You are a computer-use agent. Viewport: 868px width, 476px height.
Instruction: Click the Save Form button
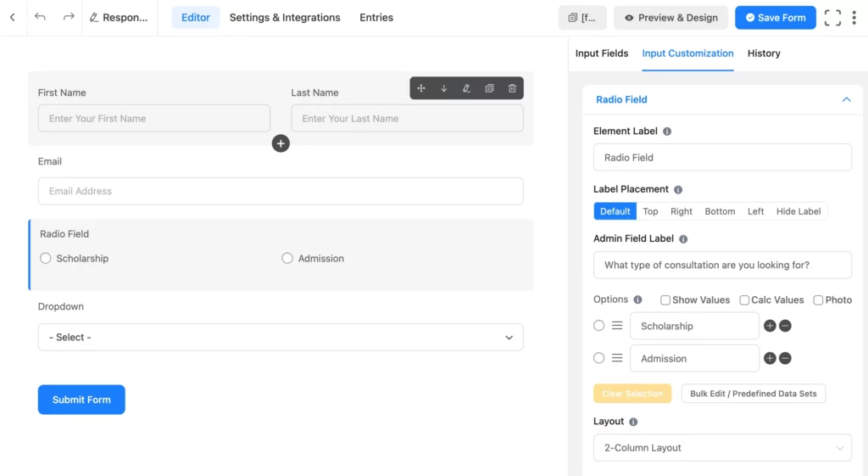click(775, 18)
